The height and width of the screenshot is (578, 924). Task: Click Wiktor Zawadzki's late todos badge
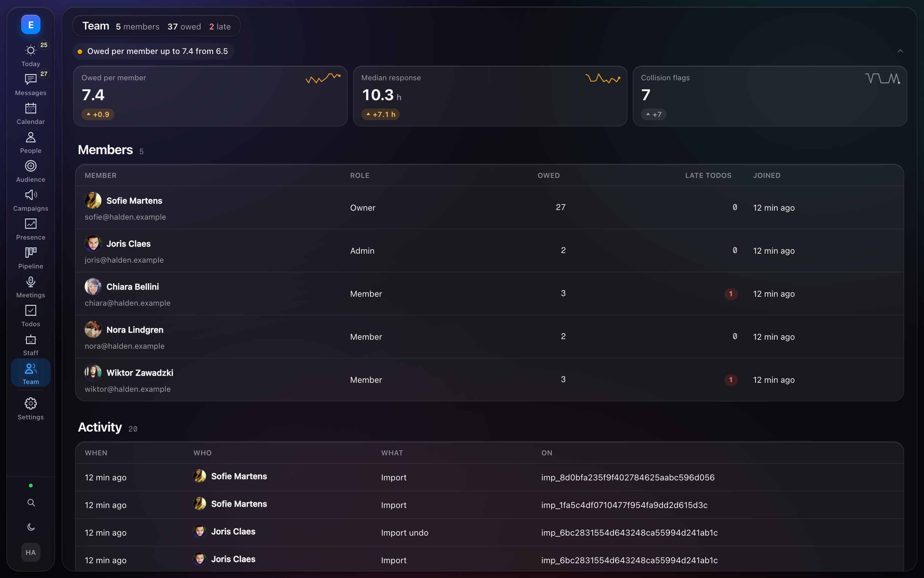731,380
